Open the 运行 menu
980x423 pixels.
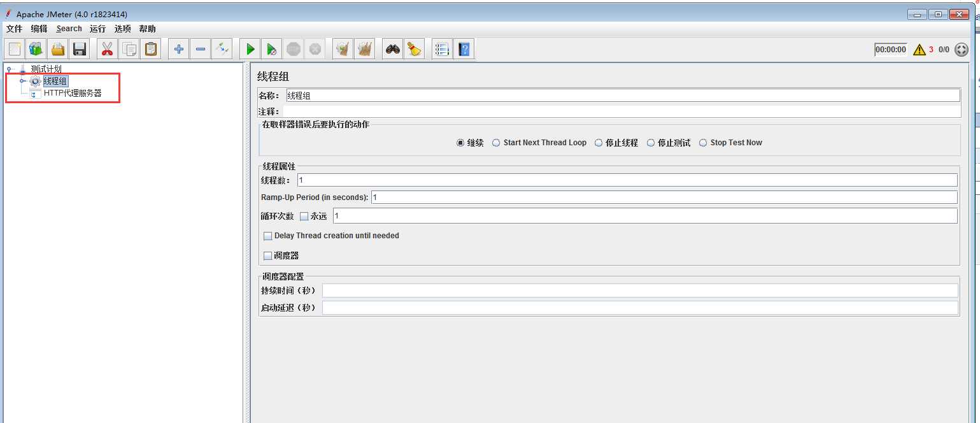pos(97,29)
